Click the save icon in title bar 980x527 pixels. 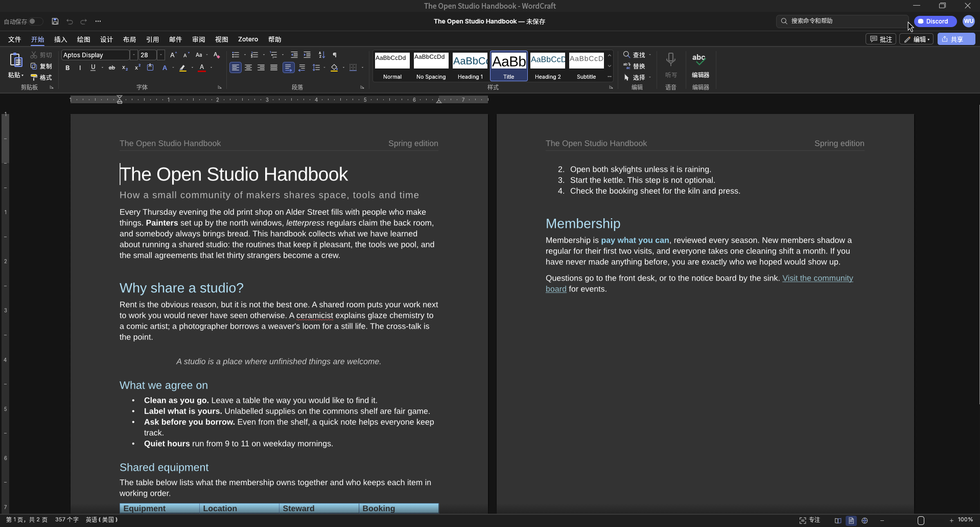click(55, 21)
